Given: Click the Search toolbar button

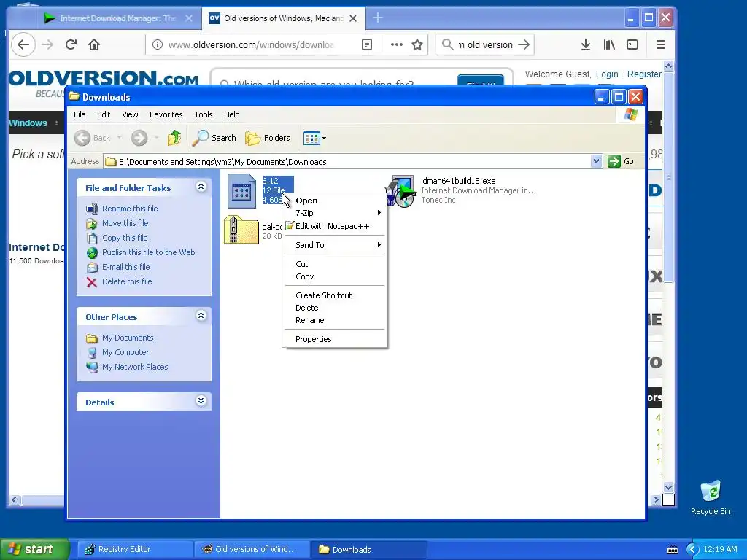Looking at the screenshot, I should [214, 138].
